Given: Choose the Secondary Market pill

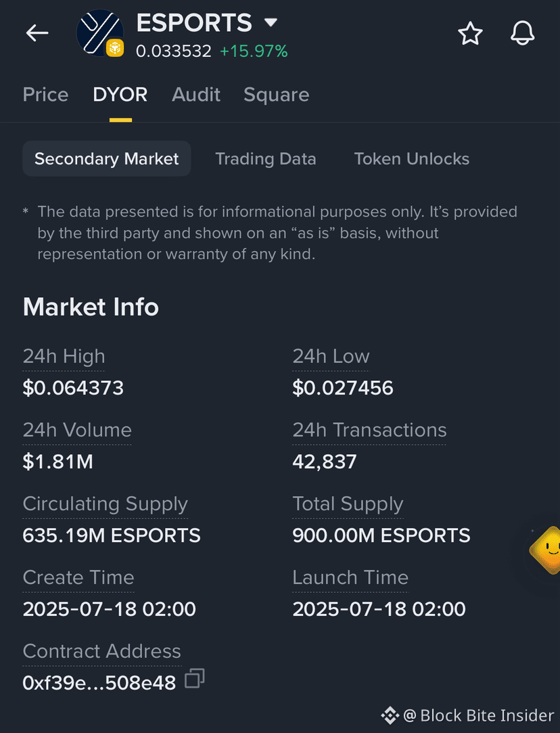Looking at the screenshot, I should 106,159.
